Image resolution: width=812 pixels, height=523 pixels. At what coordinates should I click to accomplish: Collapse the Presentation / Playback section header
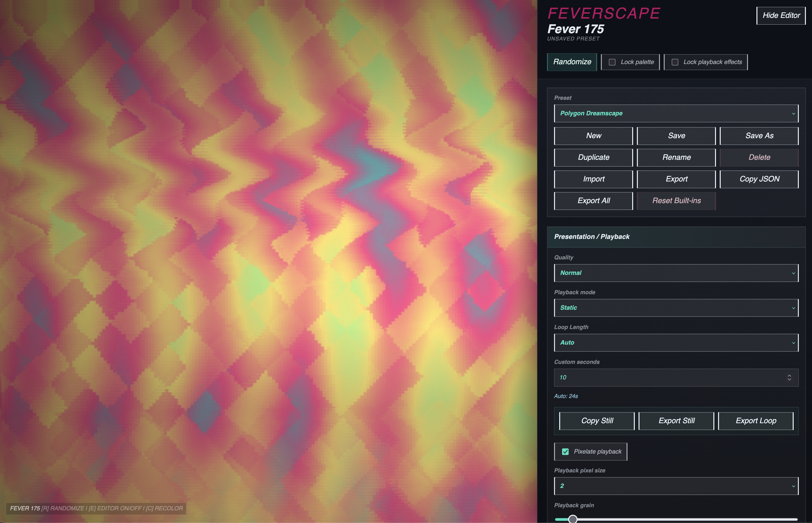click(676, 237)
